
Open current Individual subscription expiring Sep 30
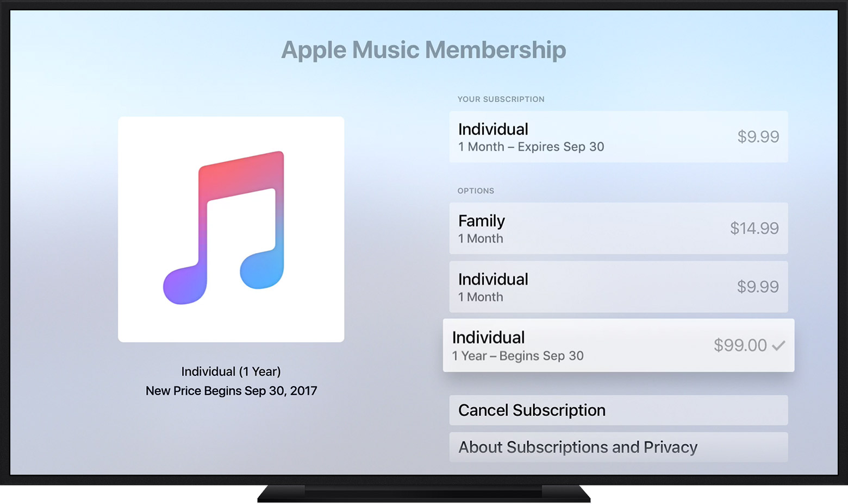(x=619, y=137)
